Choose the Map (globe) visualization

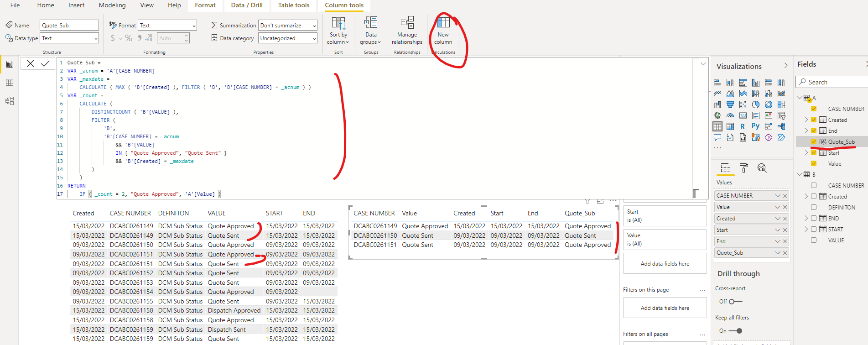pyautogui.click(x=717, y=115)
